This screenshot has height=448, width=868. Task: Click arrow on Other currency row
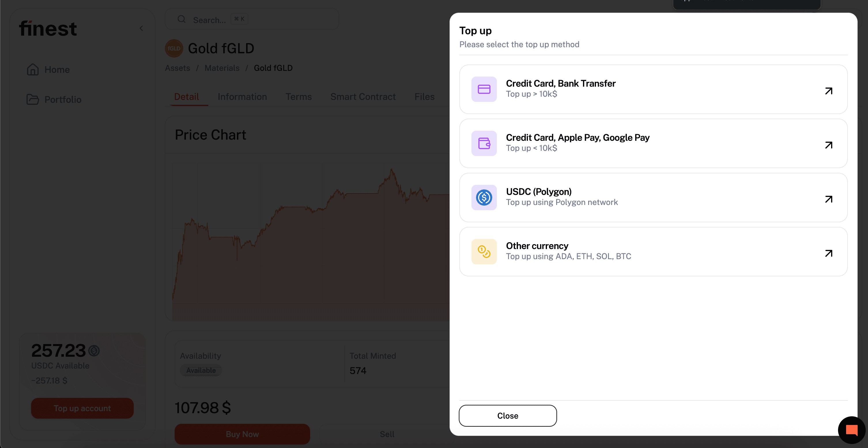pos(829,253)
